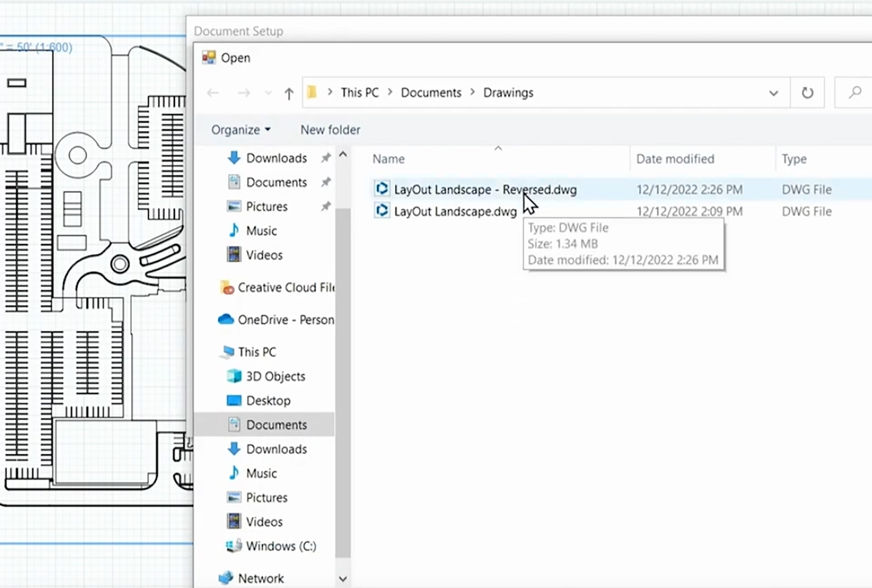Click the back navigation arrow

click(213, 93)
